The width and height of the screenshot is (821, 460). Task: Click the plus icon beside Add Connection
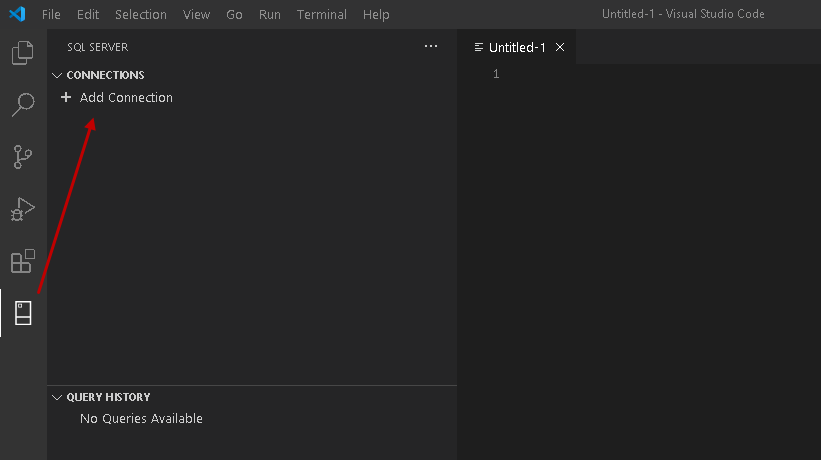(66, 98)
